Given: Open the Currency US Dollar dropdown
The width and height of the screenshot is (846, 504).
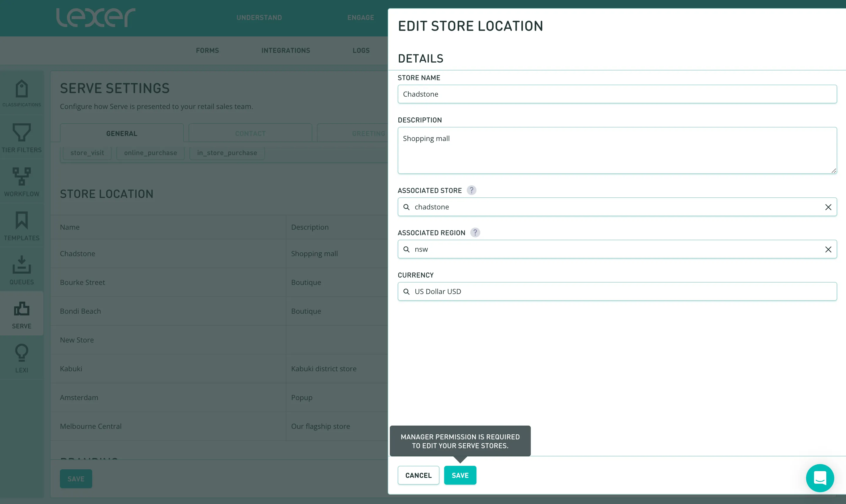Looking at the screenshot, I should (x=617, y=291).
